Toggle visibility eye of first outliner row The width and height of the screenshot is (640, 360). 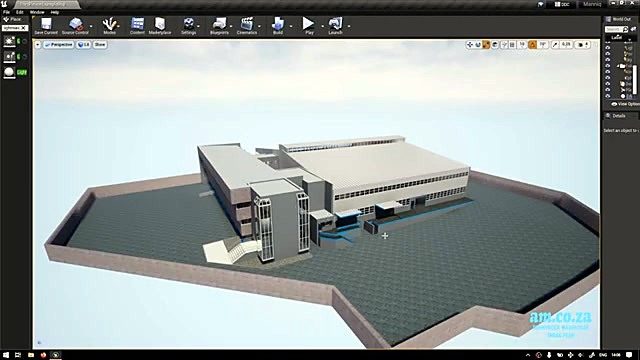point(608,47)
